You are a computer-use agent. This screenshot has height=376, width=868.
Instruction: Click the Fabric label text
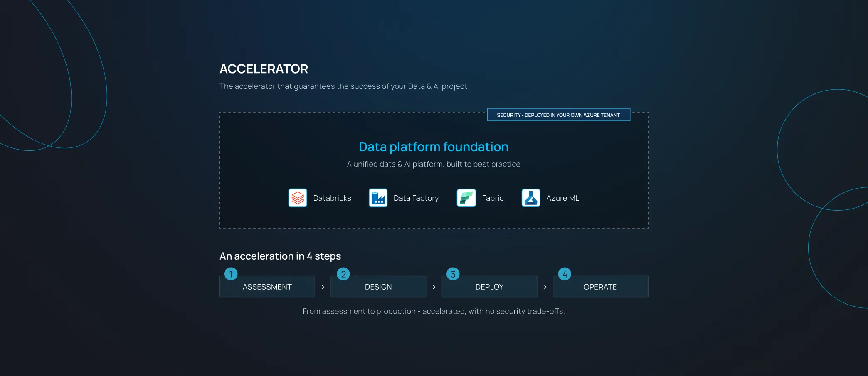coord(493,198)
